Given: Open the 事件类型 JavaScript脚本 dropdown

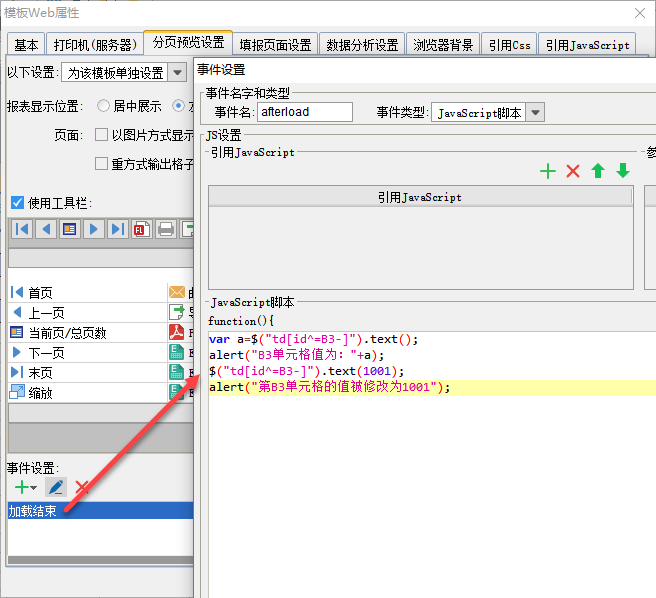Looking at the screenshot, I should tap(535, 113).
